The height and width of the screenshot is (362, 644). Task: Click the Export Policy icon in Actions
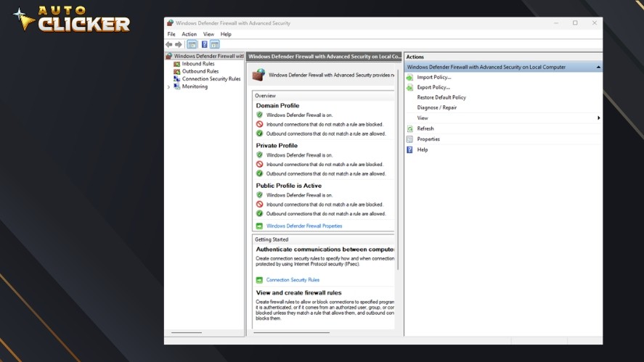(x=410, y=88)
